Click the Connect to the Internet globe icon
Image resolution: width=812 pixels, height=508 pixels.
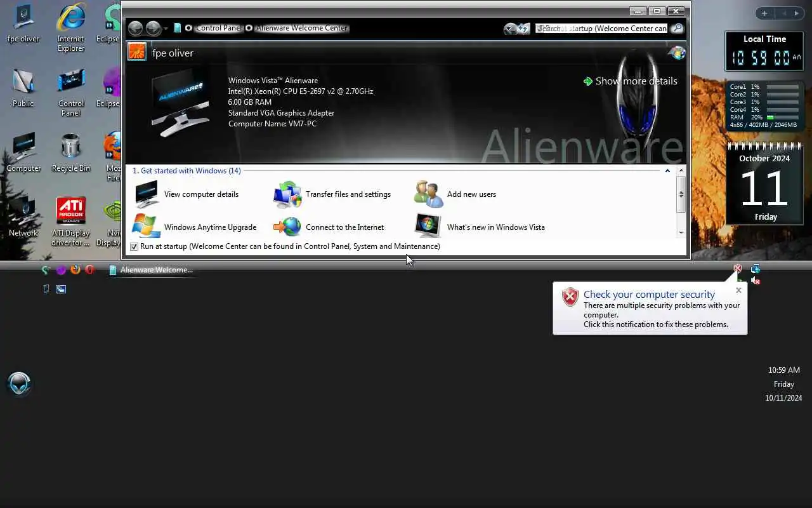point(287,227)
